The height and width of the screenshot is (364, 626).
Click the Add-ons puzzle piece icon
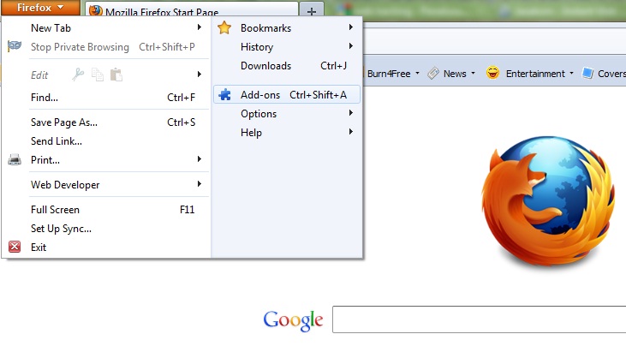point(224,94)
